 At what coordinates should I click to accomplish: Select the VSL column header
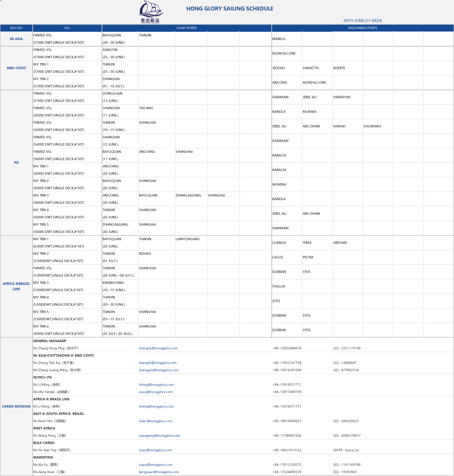point(67,28)
